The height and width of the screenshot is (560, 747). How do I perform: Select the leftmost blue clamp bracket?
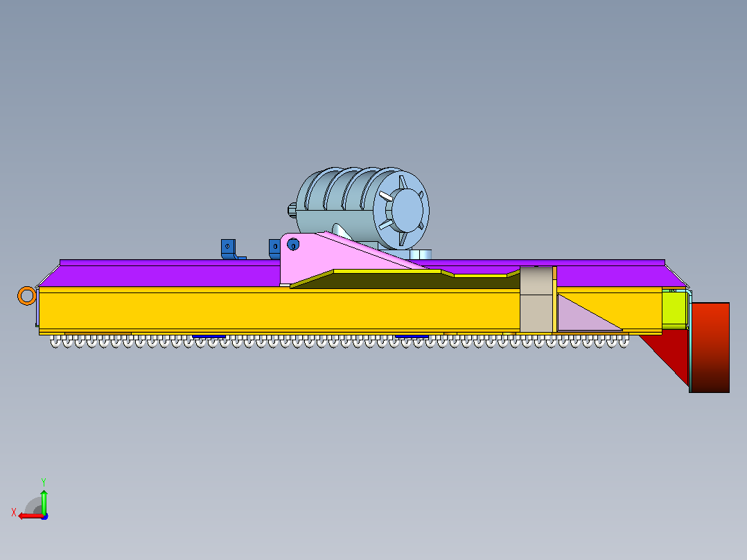[x=231, y=250]
